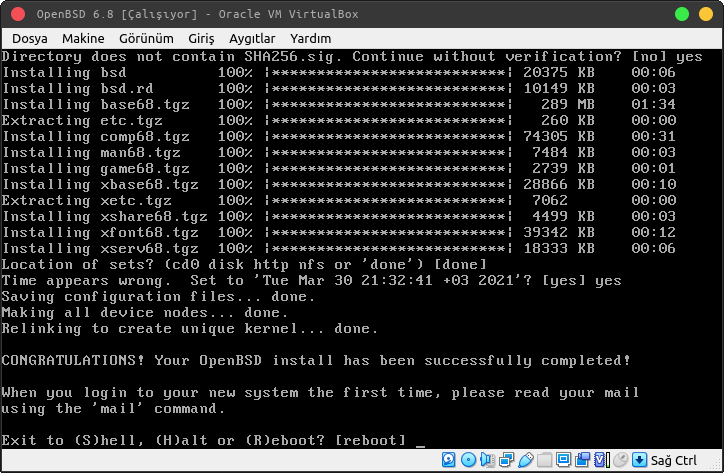Open the Görünüm menu
724x473 pixels.
click(146, 38)
